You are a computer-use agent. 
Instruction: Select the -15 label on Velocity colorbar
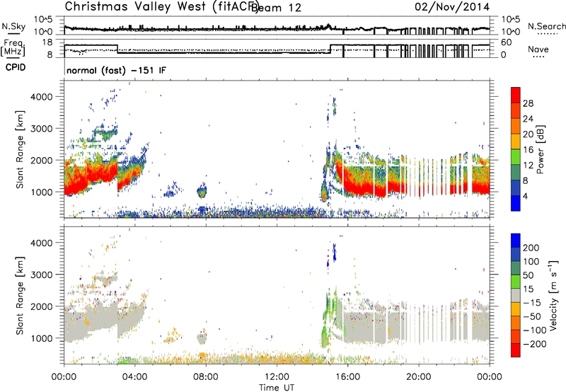[531, 302]
